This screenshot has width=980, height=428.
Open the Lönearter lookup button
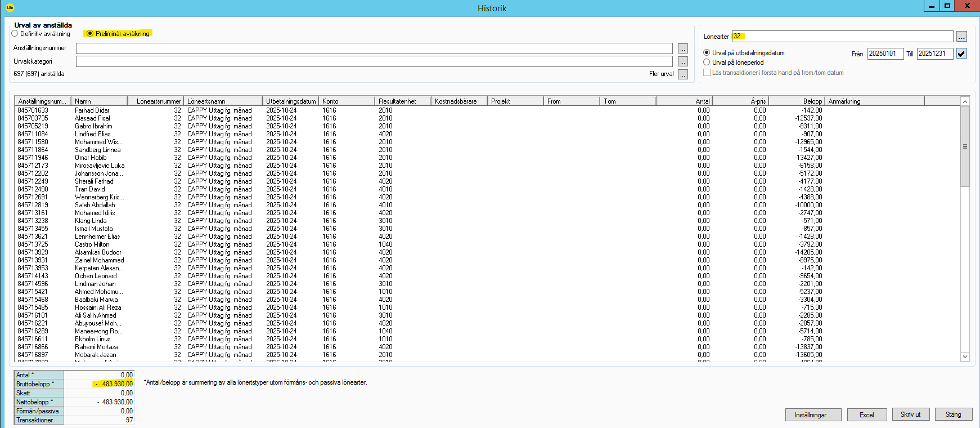tap(961, 37)
